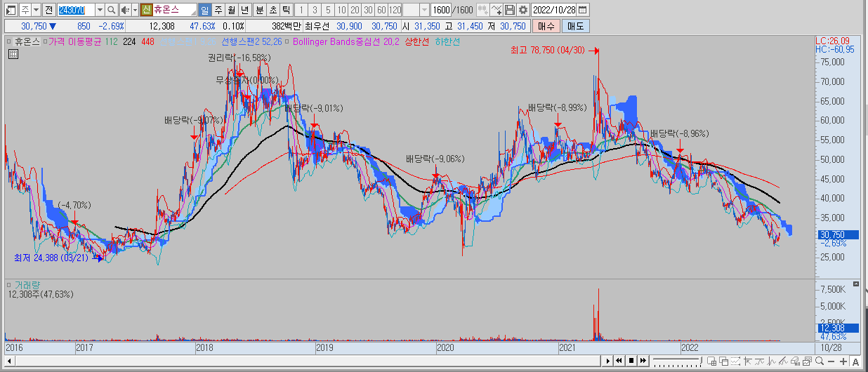Click the stock code field 243070
Image resolution: width=868 pixels, height=372 pixels.
click(x=76, y=10)
